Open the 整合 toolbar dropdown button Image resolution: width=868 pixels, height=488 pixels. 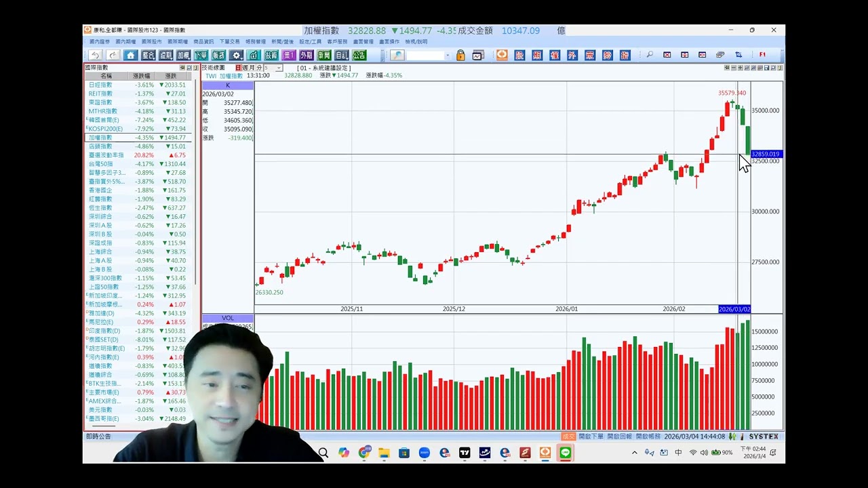click(x=149, y=55)
